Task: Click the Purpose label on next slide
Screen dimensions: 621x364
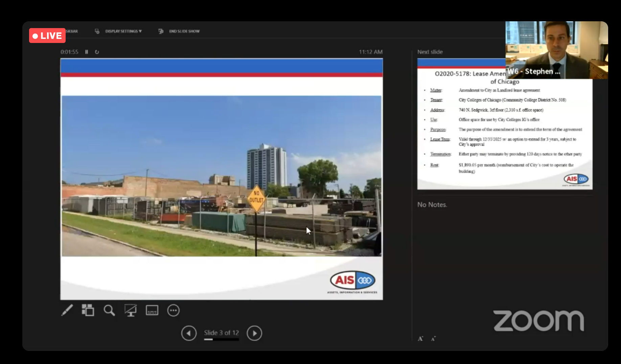Action: pyautogui.click(x=438, y=129)
